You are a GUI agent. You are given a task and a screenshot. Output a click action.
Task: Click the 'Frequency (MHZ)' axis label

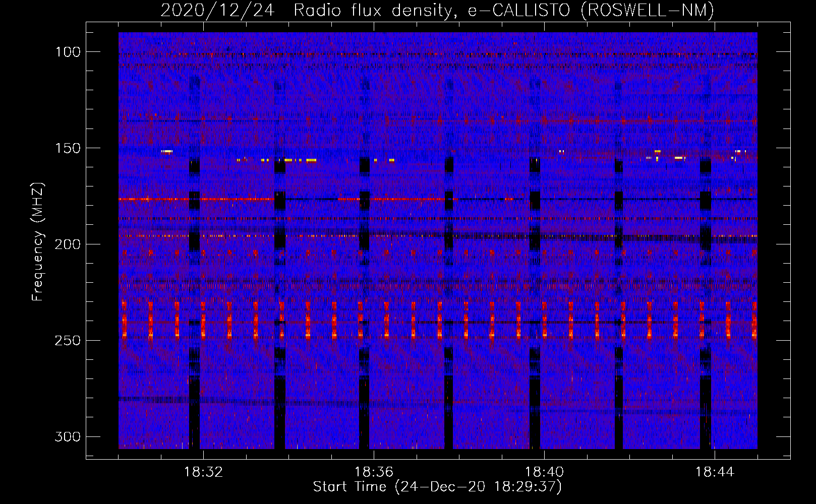coord(38,242)
